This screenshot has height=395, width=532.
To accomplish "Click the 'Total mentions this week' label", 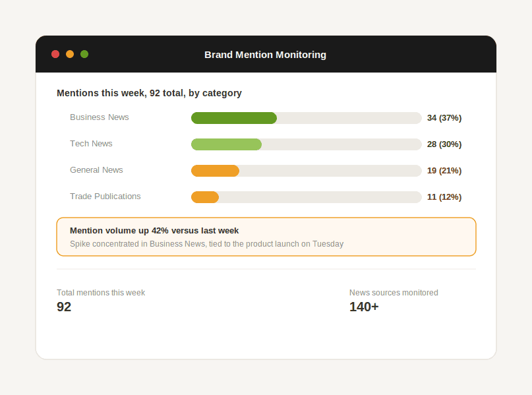I will pos(101,293).
